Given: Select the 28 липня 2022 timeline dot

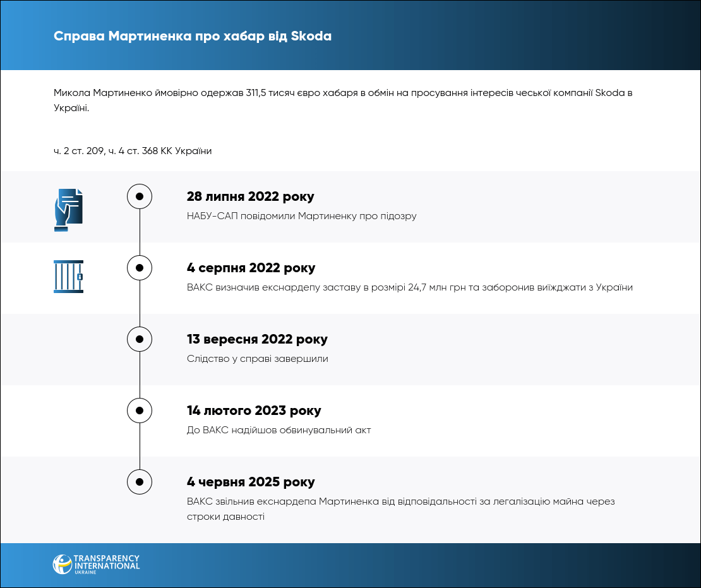Looking at the screenshot, I should click(x=140, y=196).
